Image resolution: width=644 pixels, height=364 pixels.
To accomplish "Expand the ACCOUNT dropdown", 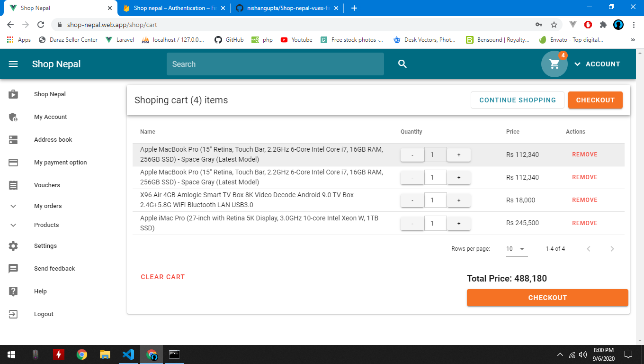I will [x=597, y=64].
